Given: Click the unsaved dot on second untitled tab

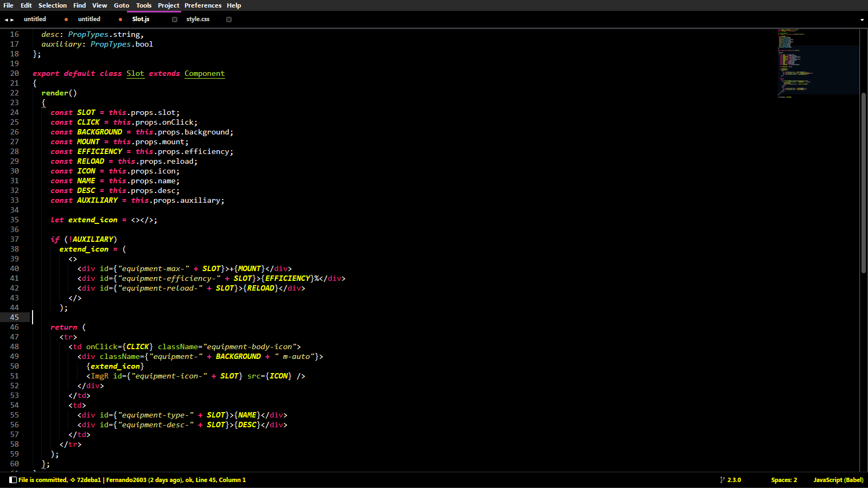Looking at the screenshot, I should pos(120,20).
